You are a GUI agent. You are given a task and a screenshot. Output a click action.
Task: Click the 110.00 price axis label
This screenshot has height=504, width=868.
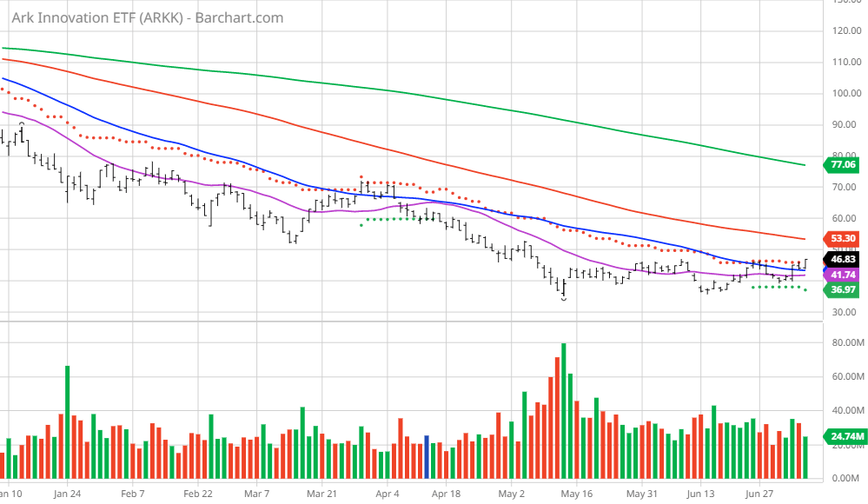[x=846, y=62]
